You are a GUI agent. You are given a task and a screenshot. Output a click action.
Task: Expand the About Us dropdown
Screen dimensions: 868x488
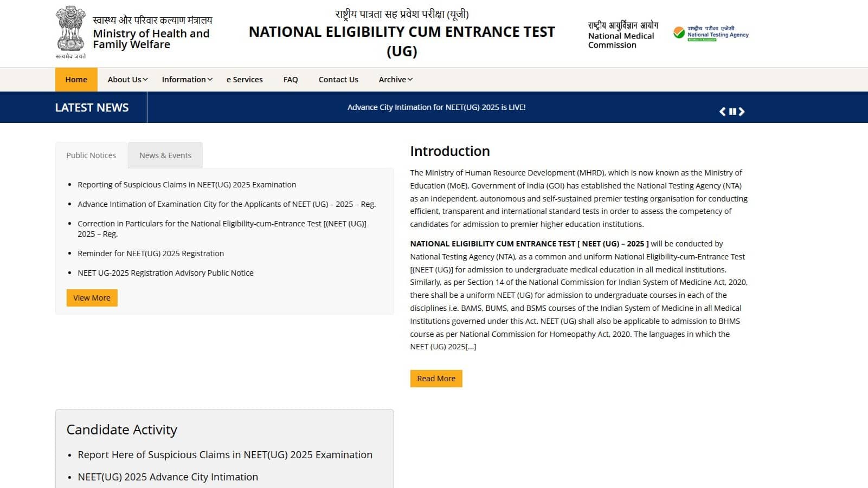(126, 80)
